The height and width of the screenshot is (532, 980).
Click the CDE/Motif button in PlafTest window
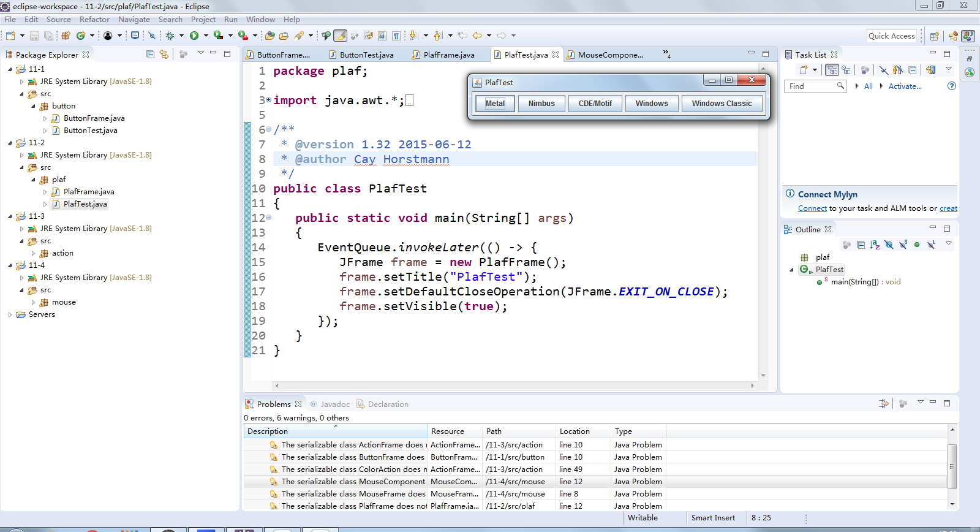595,104
